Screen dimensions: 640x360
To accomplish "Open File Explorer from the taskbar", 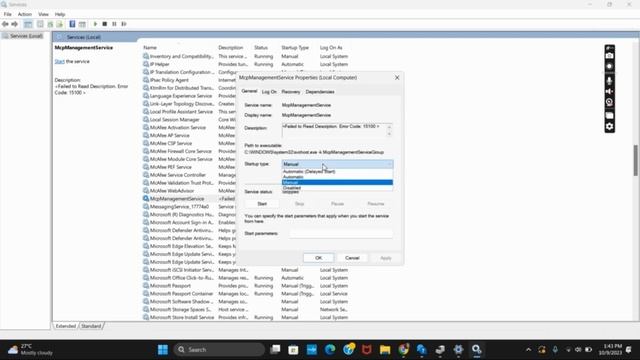I will pos(385,350).
